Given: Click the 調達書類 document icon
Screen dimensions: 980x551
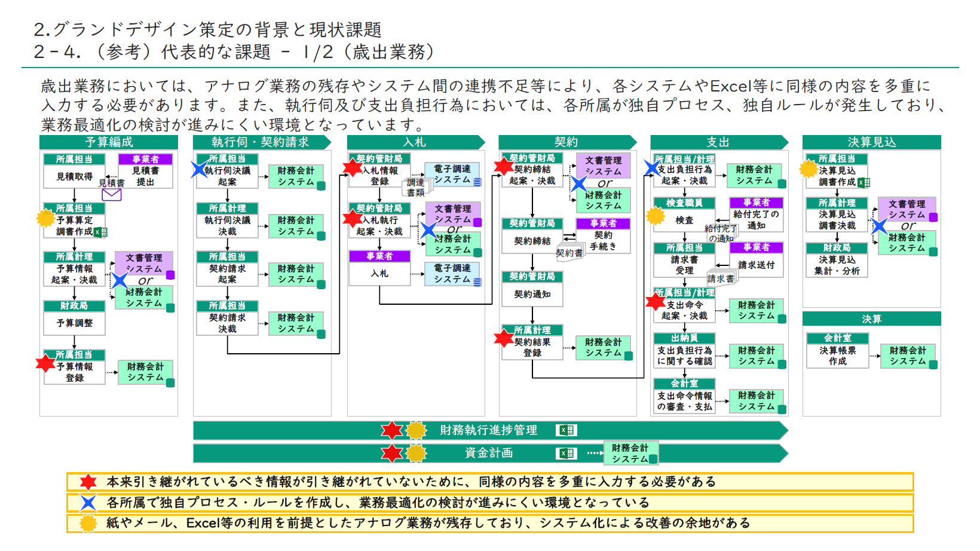Looking at the screenshot, I should pyautogui.click(x=416, y=188).
